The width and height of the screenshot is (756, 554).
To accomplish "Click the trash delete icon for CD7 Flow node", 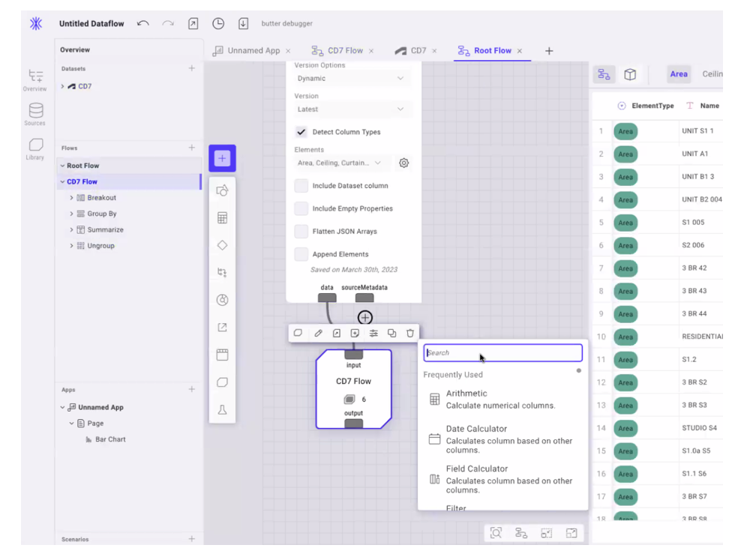I will point(409,332).
